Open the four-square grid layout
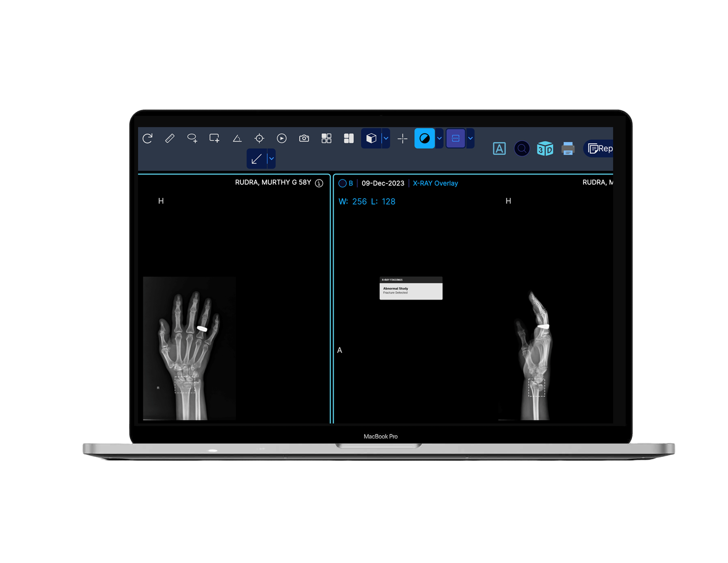 pos(326,138)
